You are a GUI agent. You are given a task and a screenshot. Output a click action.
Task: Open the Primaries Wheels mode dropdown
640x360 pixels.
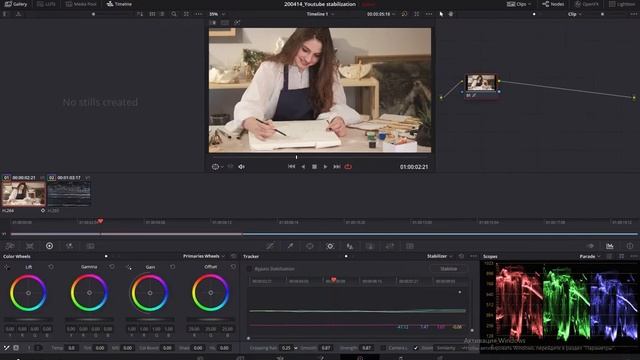pyautogui.click(x=203, y=256)
